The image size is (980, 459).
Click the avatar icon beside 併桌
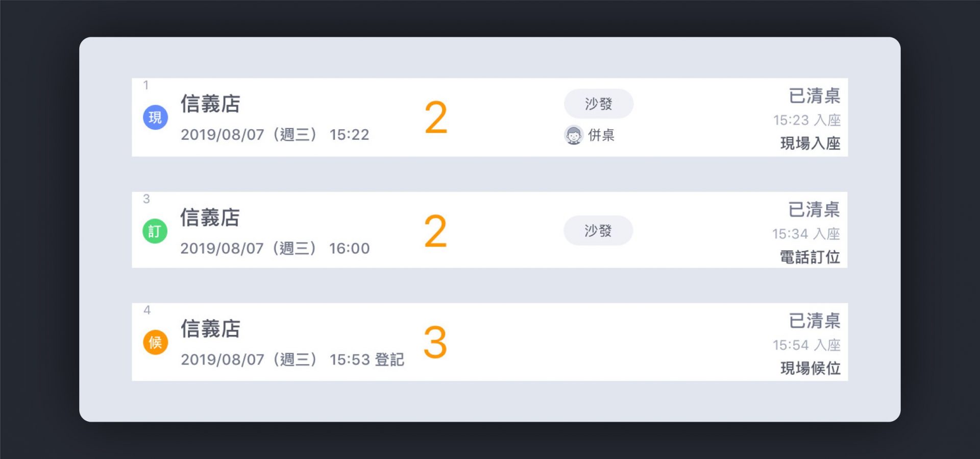[574, 135]
